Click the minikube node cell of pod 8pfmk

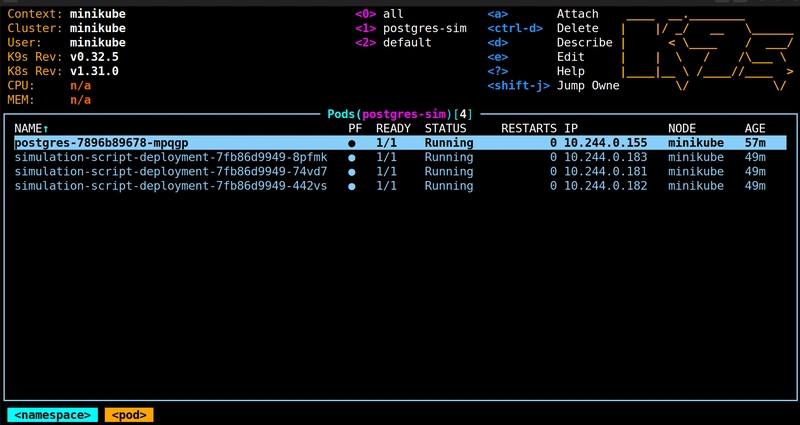click(696, 157)
